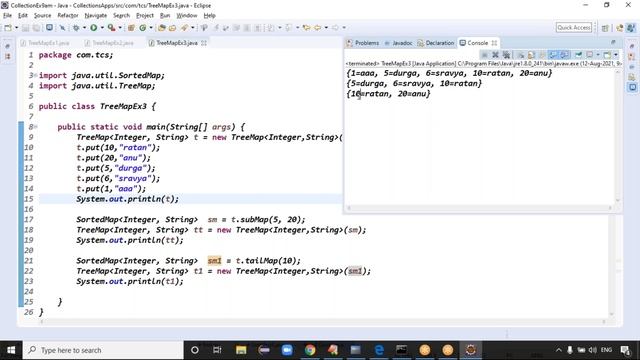Open Zoom from the taskbar

coord(287,350)
